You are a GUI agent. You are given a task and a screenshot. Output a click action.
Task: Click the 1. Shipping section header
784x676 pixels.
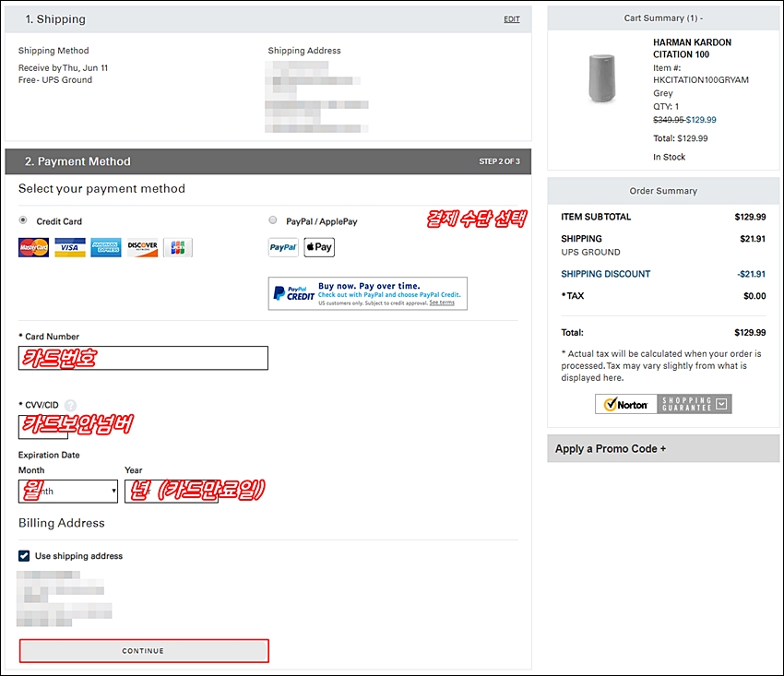pos(268,19)
